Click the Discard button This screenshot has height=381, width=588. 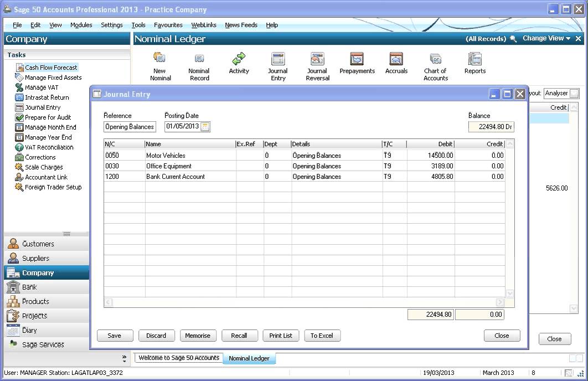156,336
